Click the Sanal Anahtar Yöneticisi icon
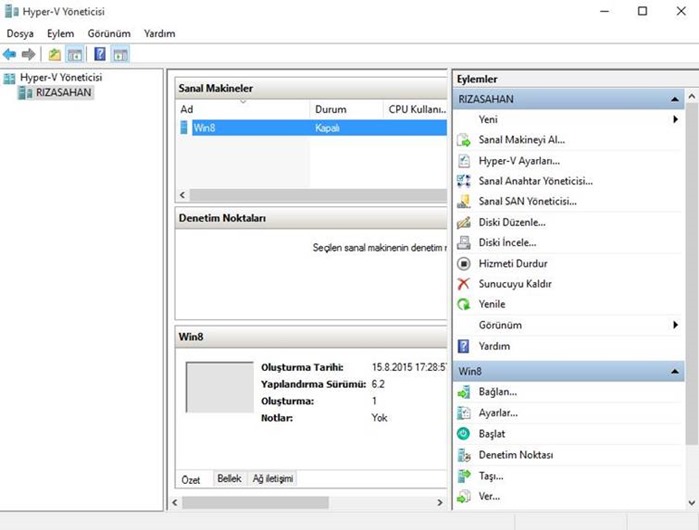 point(464,181)
